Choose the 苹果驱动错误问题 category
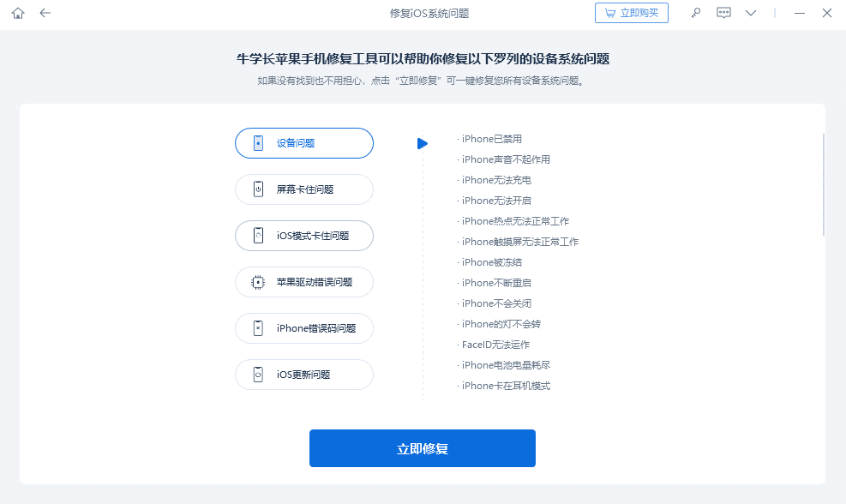Image resolution: width=846 pixels, height=504 pixels. (304, 282)
